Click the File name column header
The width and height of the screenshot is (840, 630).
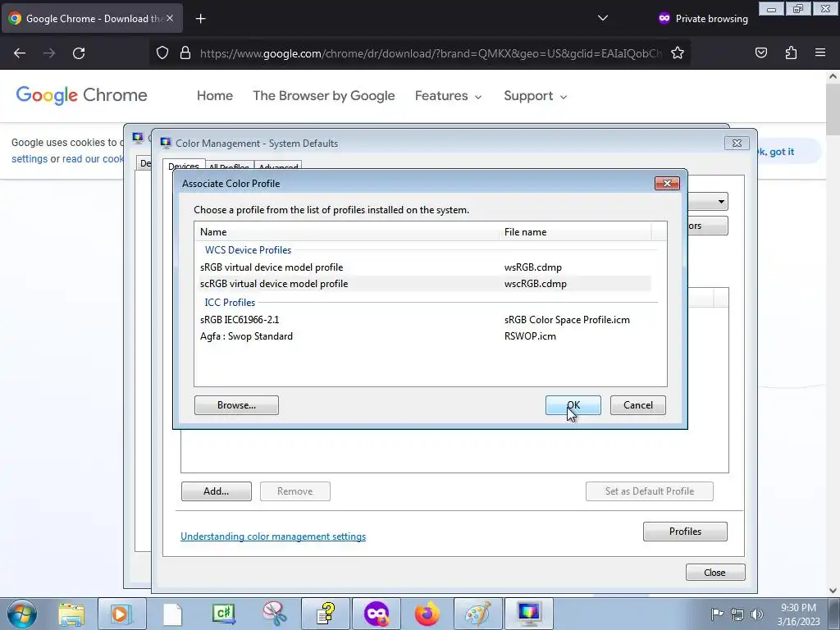pyautogui.click(x=575, y=232)
